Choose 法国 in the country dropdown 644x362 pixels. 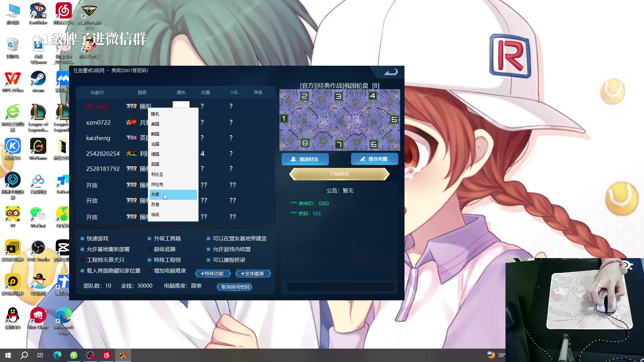[x=173, y=144]
